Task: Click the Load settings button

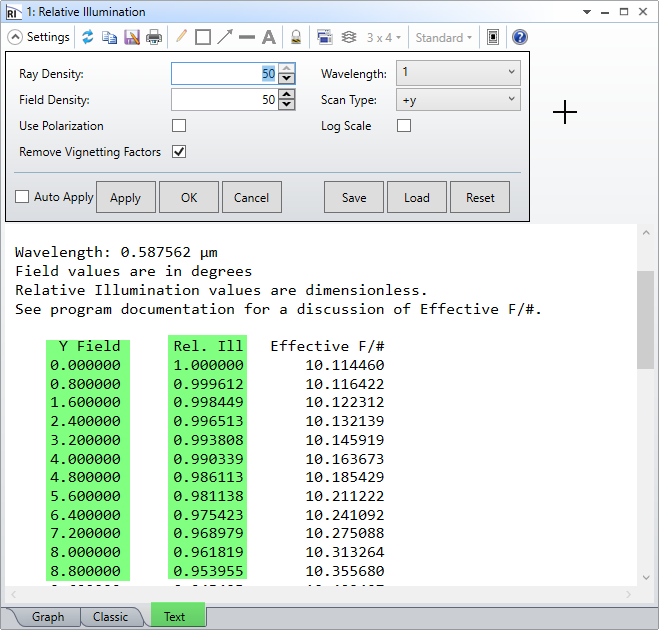Action: pyautogui.click(x=417, y=198)
